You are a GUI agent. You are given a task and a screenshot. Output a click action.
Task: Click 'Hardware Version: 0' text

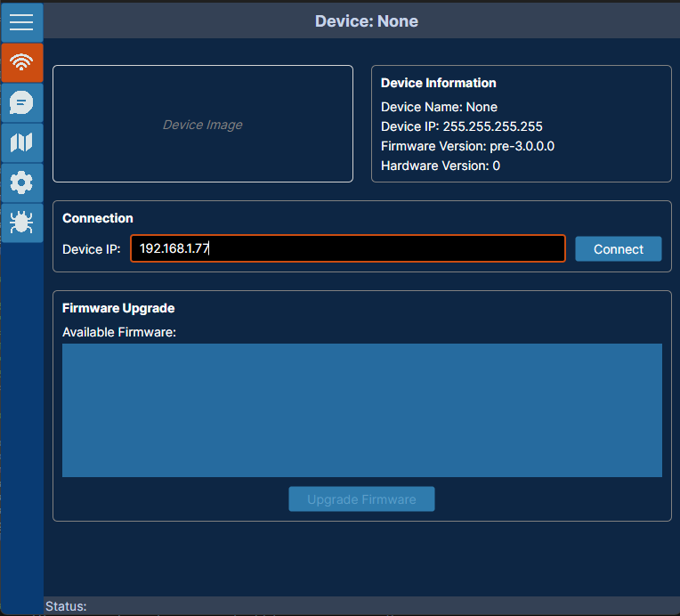point(441,166)
